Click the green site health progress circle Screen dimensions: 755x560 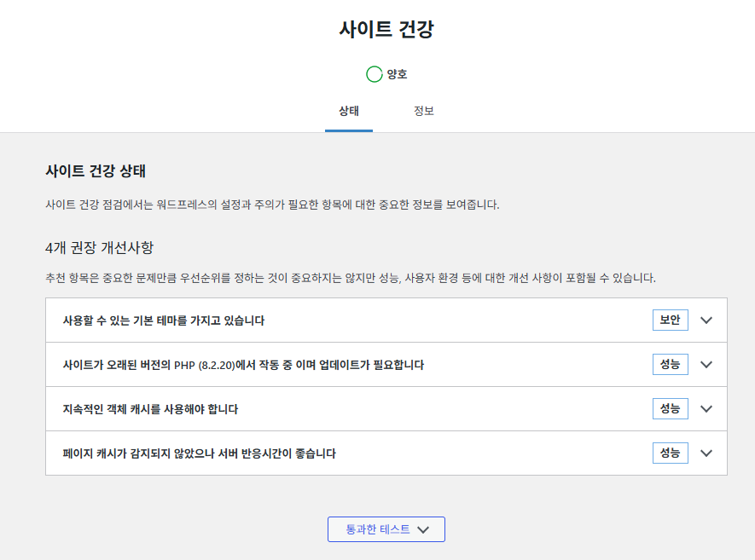click(x=375, y=74)
